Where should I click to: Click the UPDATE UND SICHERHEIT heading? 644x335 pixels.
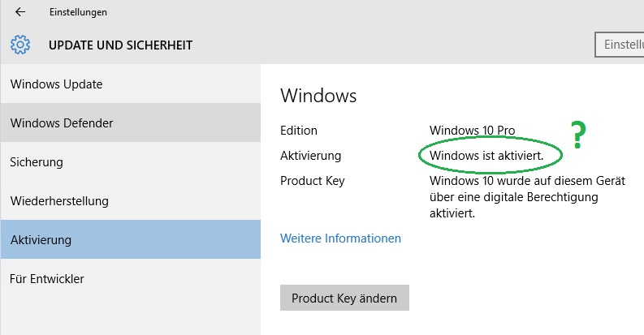(x=120, y=45)
